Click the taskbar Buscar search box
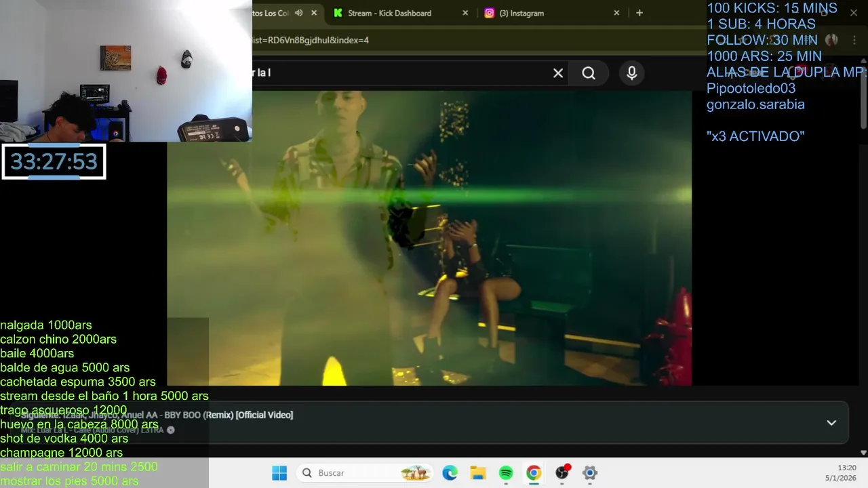The height and width of the screenshot is (488, 868). tap(366, 473)
